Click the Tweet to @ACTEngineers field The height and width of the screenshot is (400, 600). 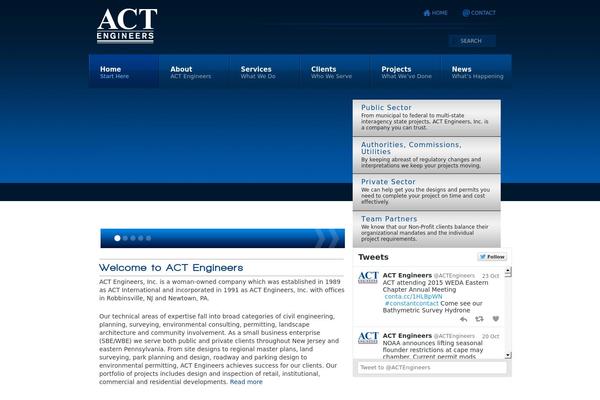coord(432,367)
